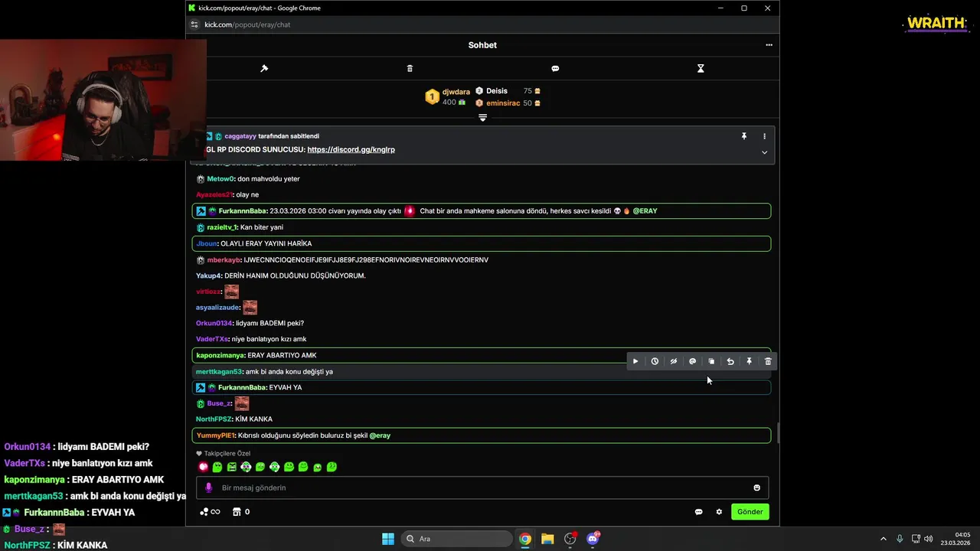Click the emote image in virtloza's message

(x=231, y=292)
